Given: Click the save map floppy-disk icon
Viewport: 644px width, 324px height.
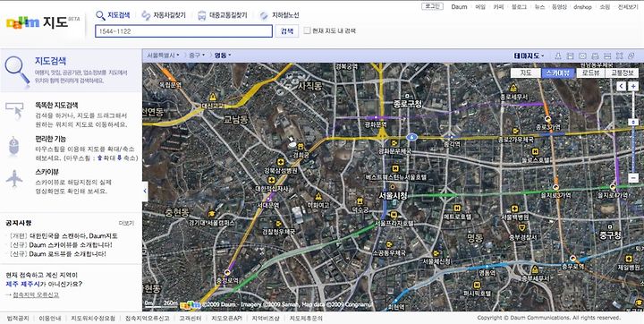Looking at the screenshot, I should [x=570, y=55].
